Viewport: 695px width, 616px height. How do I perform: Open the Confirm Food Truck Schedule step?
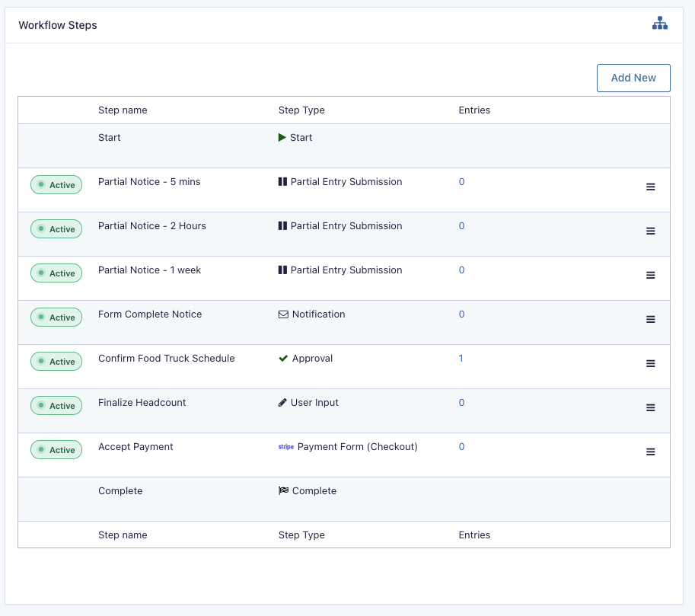(x=166, y=359)
